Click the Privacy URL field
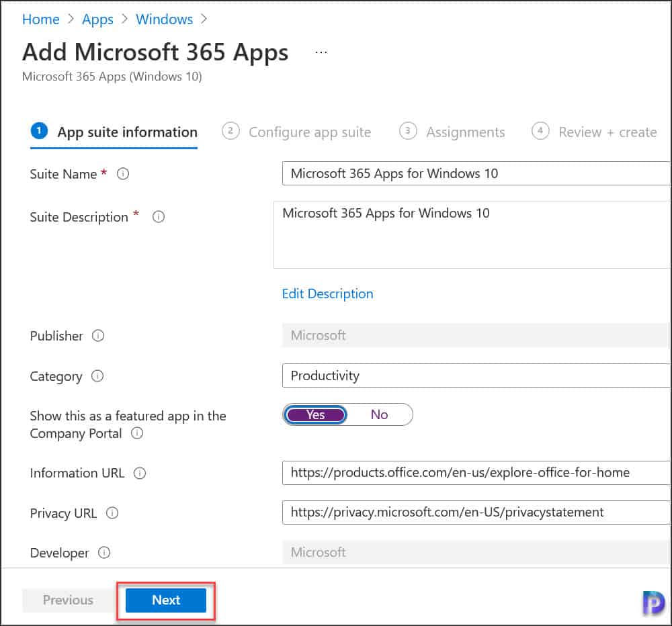This screenshot has height=626, width=672. coord(476,512)
